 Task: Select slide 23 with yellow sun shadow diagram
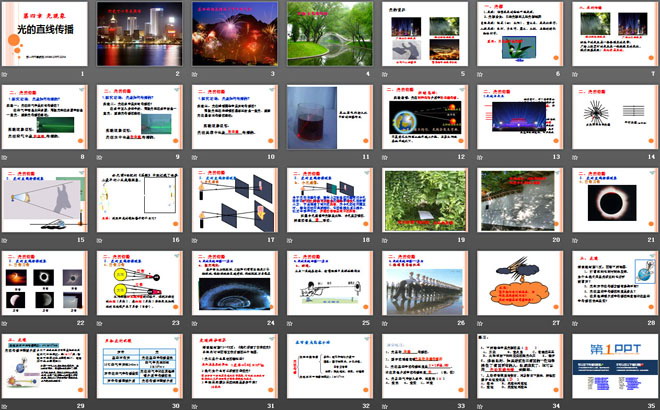[x=140, y=283]
